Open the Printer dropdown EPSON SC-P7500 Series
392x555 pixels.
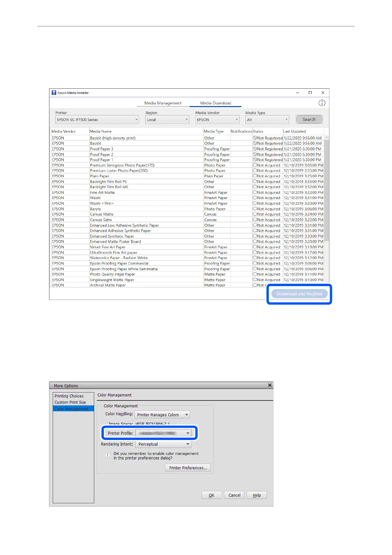(x=97, y=120)
